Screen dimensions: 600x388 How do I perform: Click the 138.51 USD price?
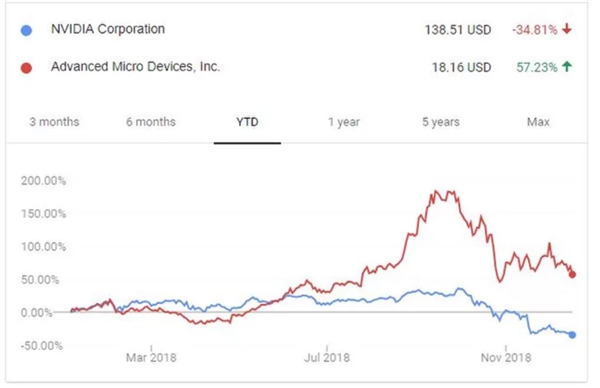coord(458,30)
